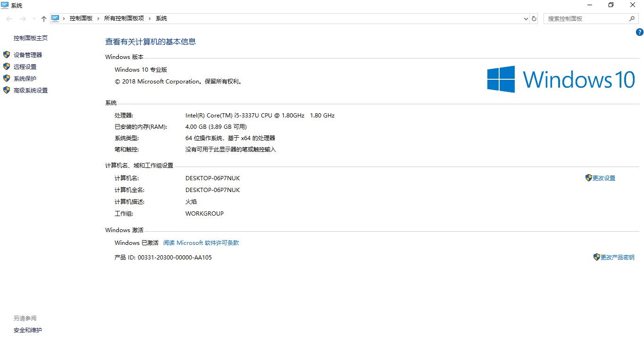Click the WORKGROUP value
644x343 pixels.
(x=204, y=214)
